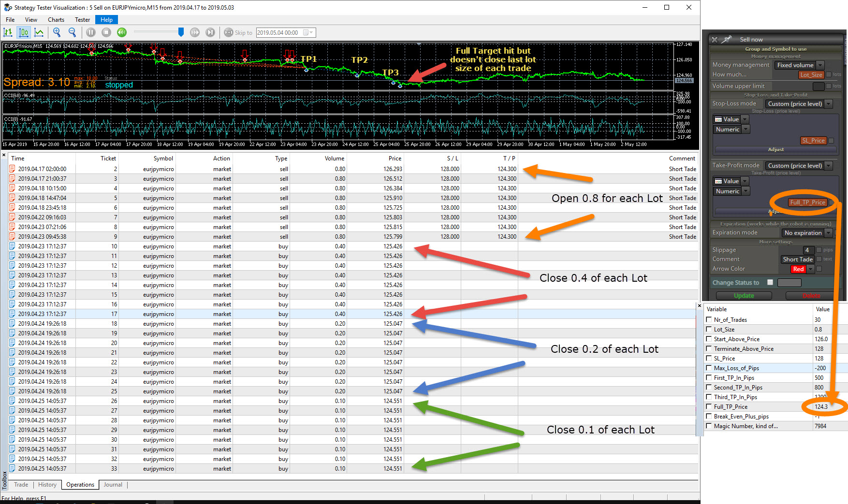Click the Full_TP_Price variable button
This screenshot has width=848, height=504.
[x=807, y=202]
